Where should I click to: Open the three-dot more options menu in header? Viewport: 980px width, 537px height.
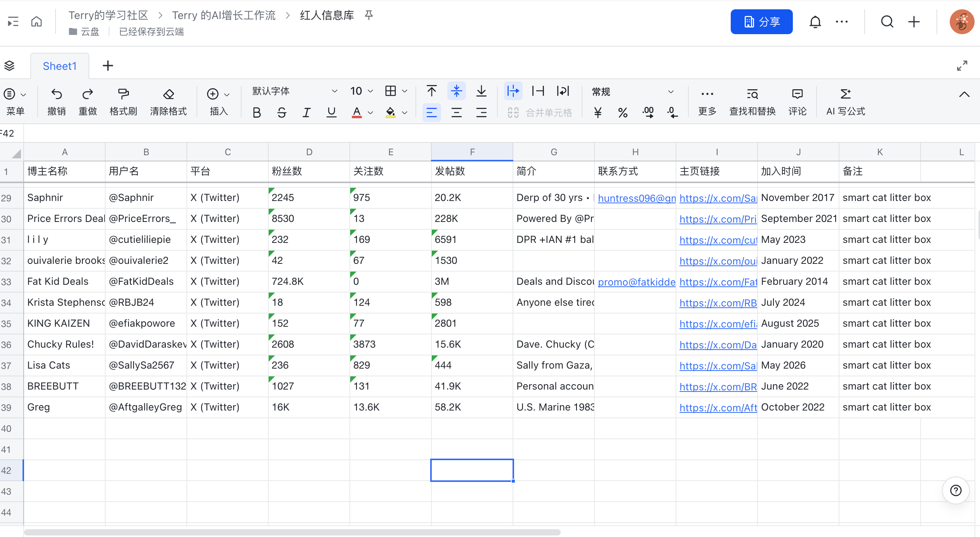(x=842, y=22)
